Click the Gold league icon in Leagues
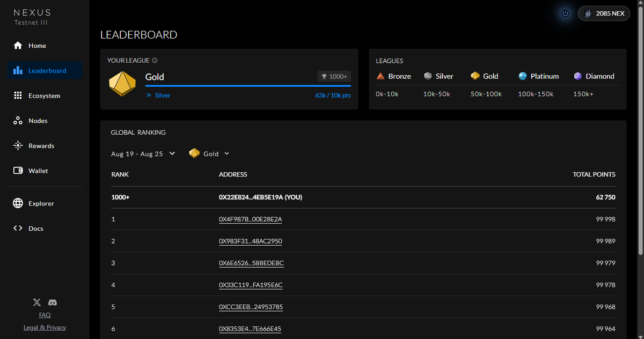Image resolution: width=644 pixels, height=339 pixels. [x=475, y=76]
